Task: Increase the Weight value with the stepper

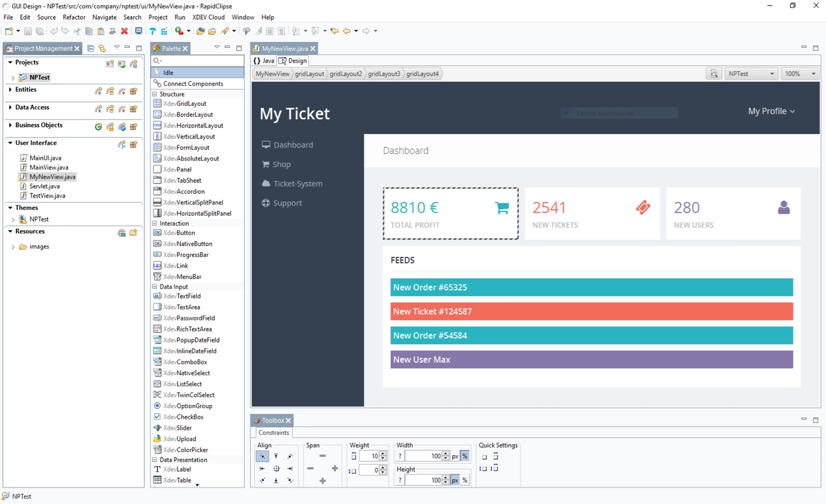Action: (x=382, y=453)
